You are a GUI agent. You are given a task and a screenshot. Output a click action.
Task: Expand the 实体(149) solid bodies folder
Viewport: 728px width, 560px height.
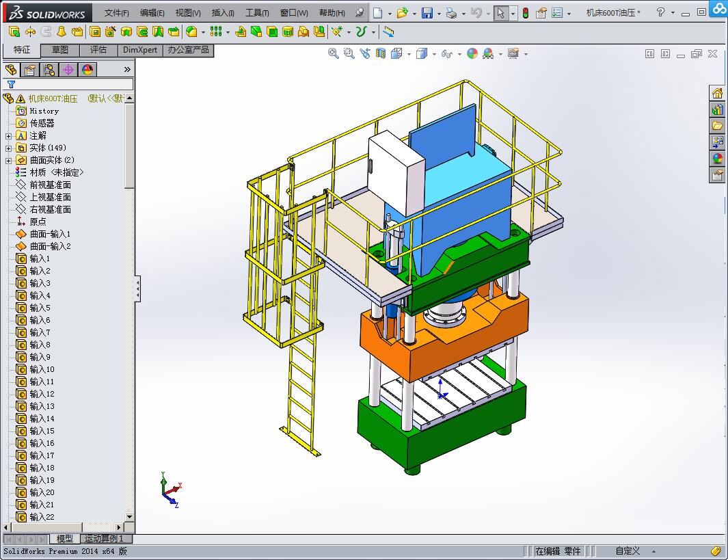[x=8, y=148]
